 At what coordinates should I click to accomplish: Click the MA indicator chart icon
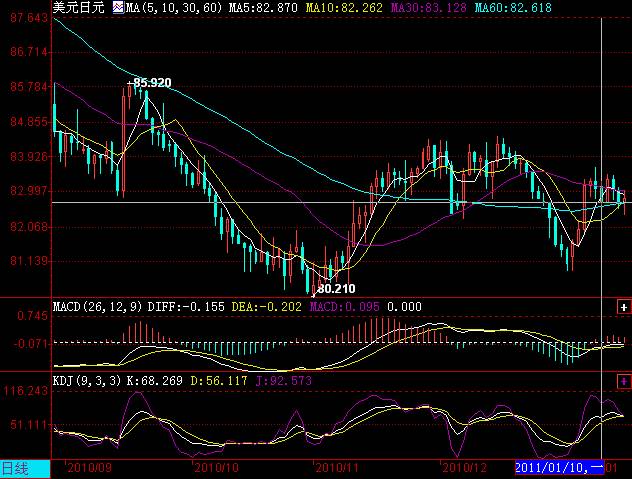pos(118,8)
